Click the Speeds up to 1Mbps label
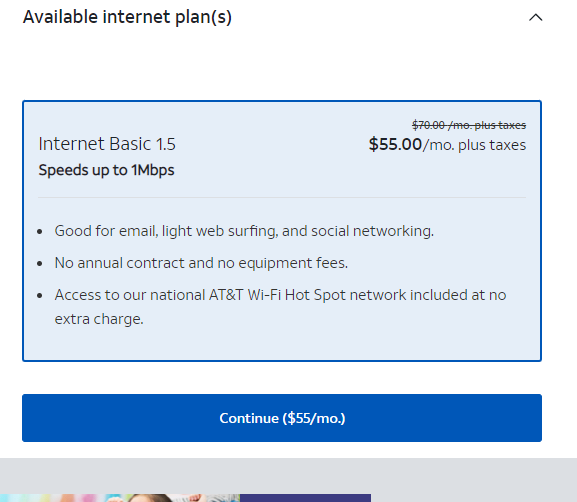This screenshot has height=502, width=577. tap(106, 170)
